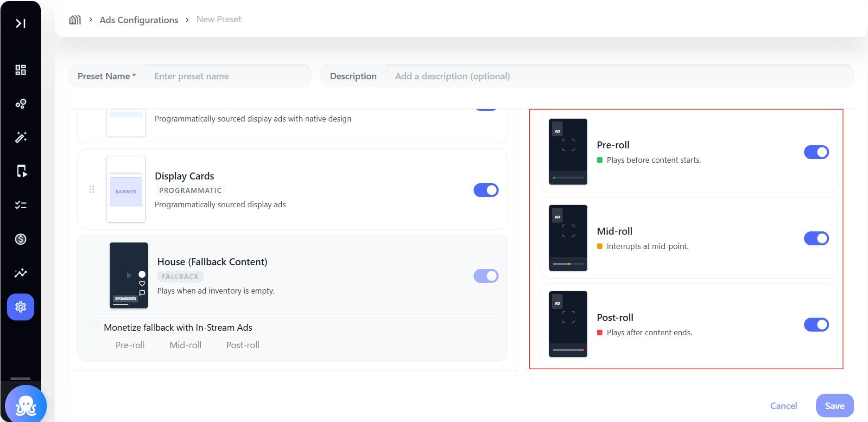This screenshot has width=868, height=422.
Task: Go to the home breadcrumb icon
Action: pos(75,19)
